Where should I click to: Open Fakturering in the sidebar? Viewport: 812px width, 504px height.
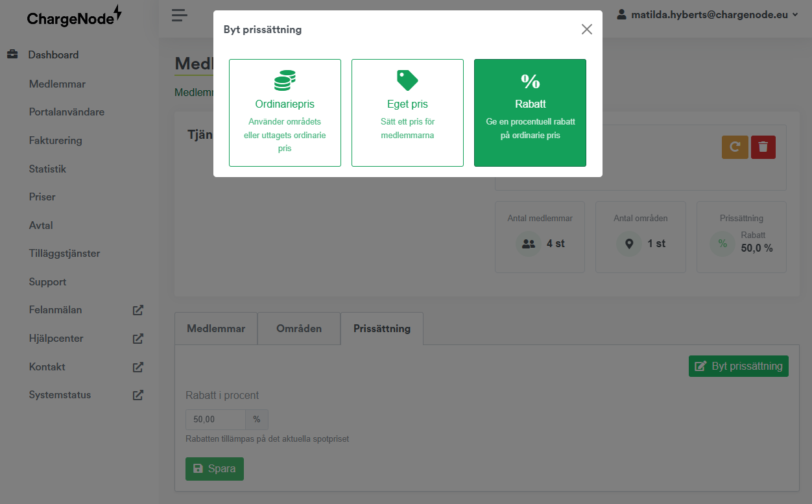pyautogui.click(x=55, y=140)
